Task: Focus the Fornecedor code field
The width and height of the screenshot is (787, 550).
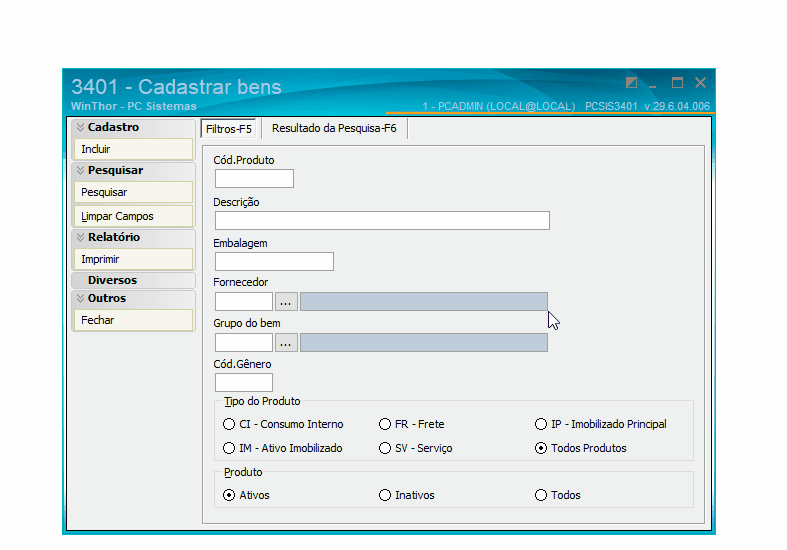Action: coord(244,302)
